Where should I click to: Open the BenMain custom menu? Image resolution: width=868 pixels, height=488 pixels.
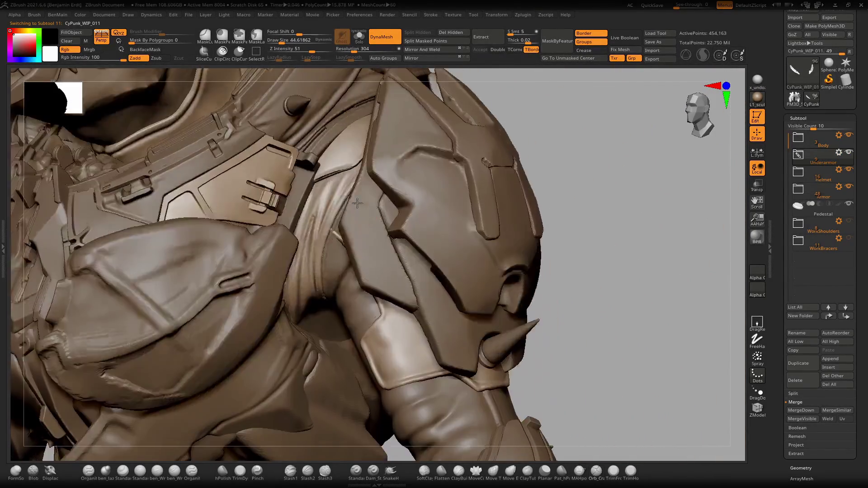coord(57,14)
